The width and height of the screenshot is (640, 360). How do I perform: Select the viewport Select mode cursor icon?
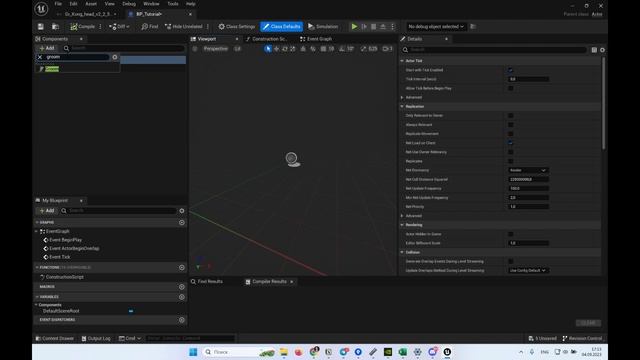[x=268, y=49]
